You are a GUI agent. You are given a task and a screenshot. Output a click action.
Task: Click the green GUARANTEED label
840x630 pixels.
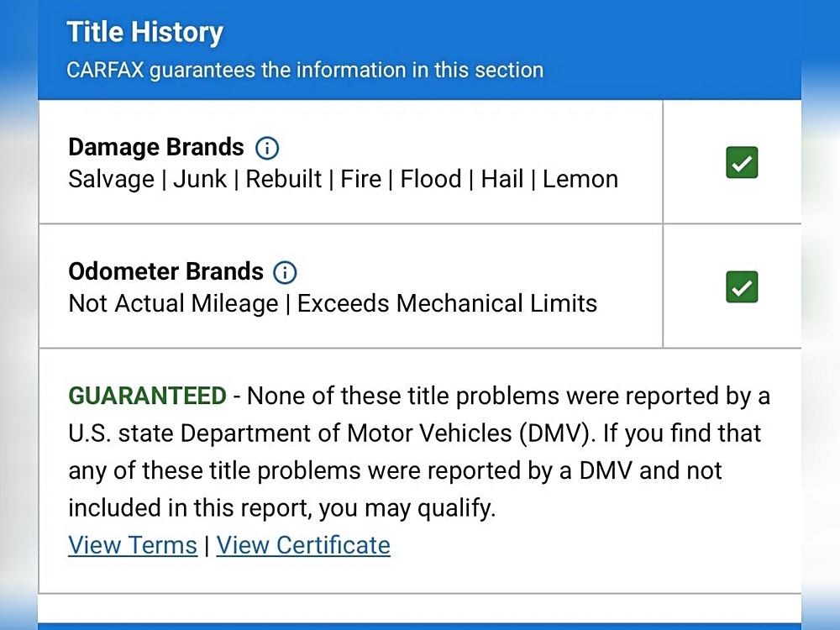tap(147, 396)
